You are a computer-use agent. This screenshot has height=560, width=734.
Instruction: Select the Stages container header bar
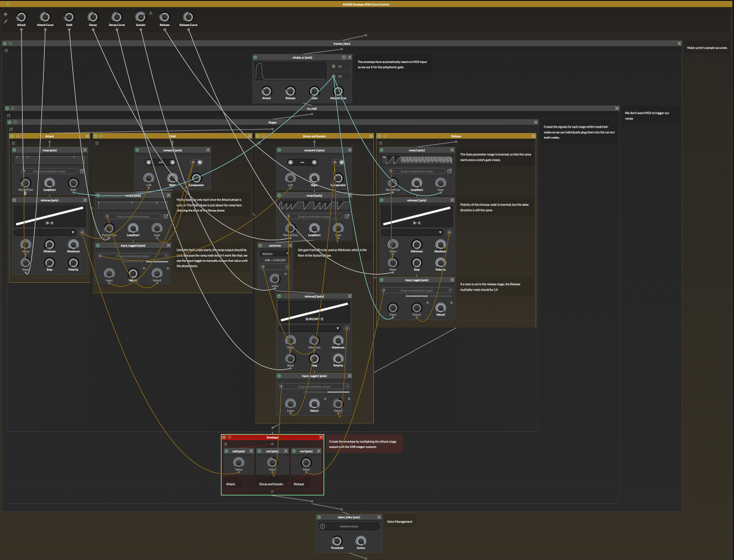coord(272,122)
